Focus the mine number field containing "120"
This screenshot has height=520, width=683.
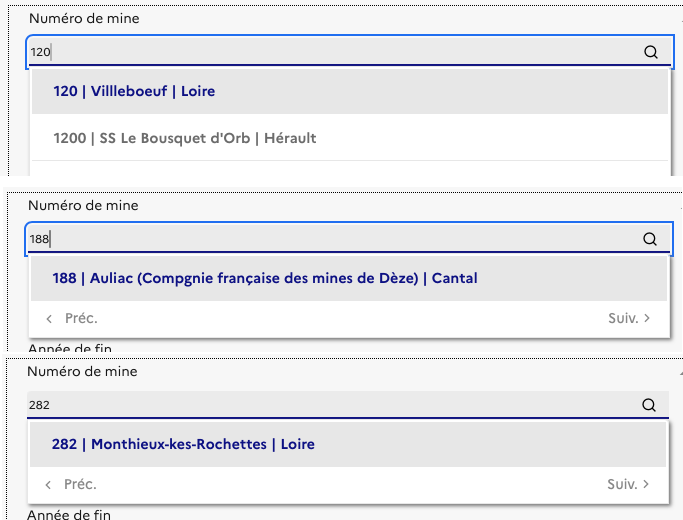(330, 52)
